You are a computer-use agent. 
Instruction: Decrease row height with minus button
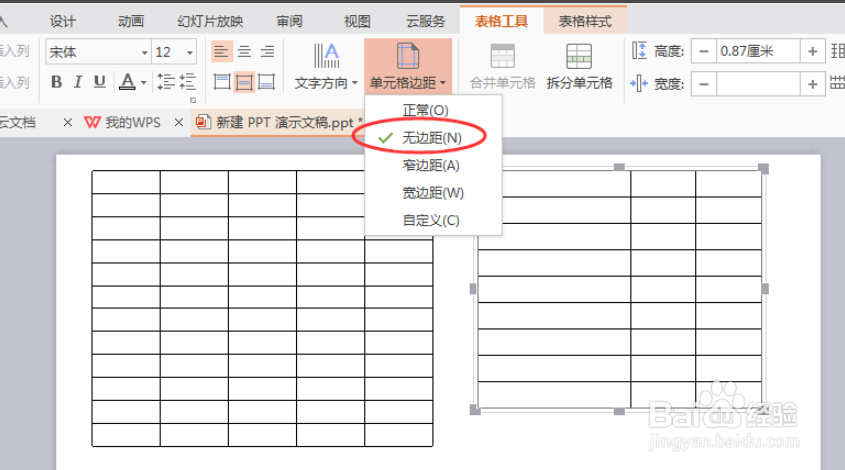704,52
